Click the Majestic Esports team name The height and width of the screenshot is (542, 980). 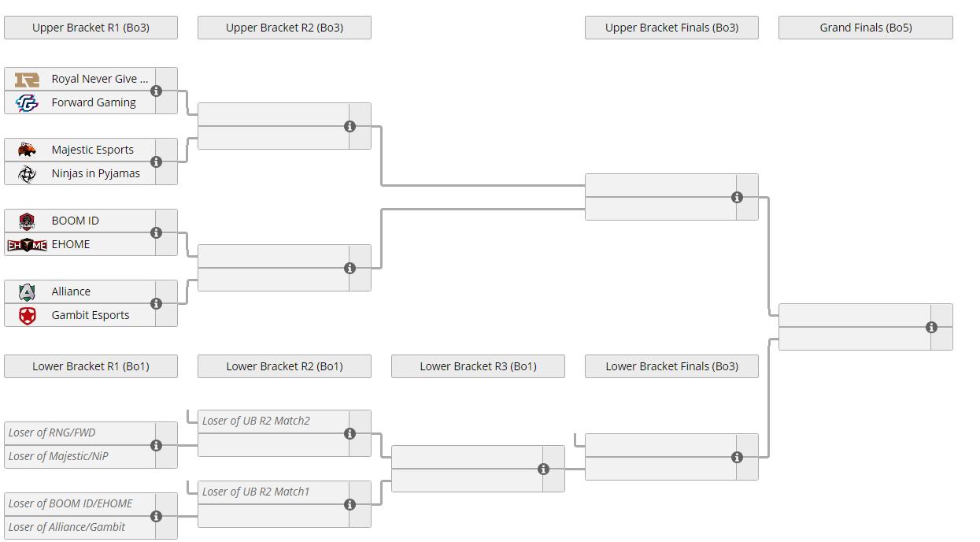(92, 150)
